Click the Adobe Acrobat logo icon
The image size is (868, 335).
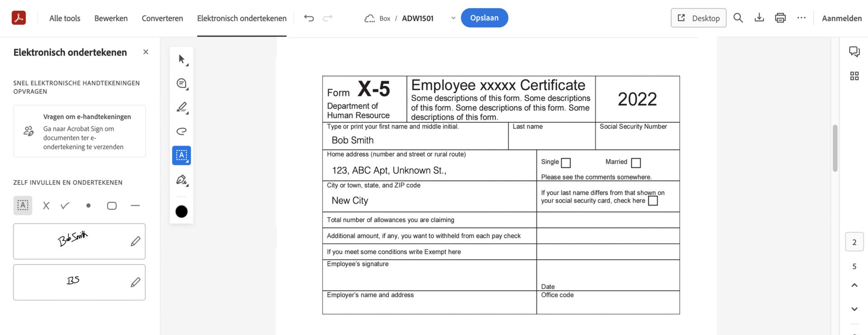(19, 18)
